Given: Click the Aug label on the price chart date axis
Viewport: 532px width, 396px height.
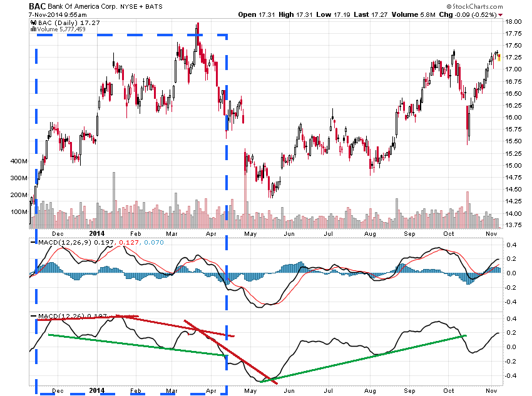Looking at the screenshot, I should (x=370, y=234).
